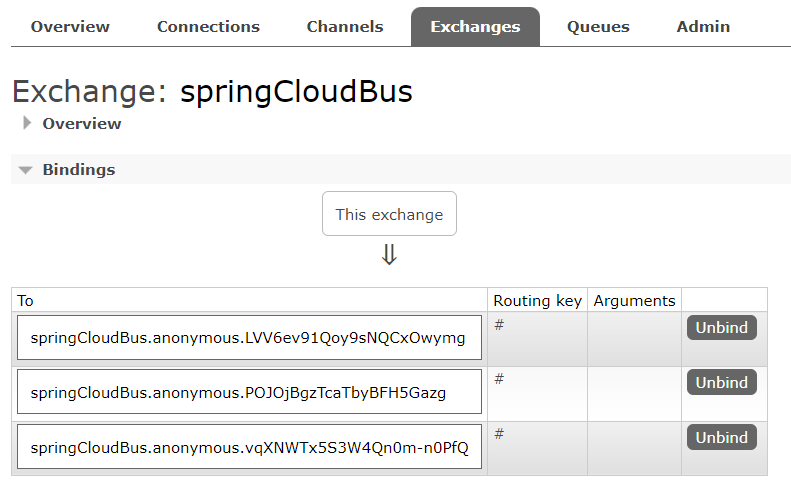Viewport: 791px width, 488px height.
Task: Switch to the Connections tab
Action: [208, 27]
